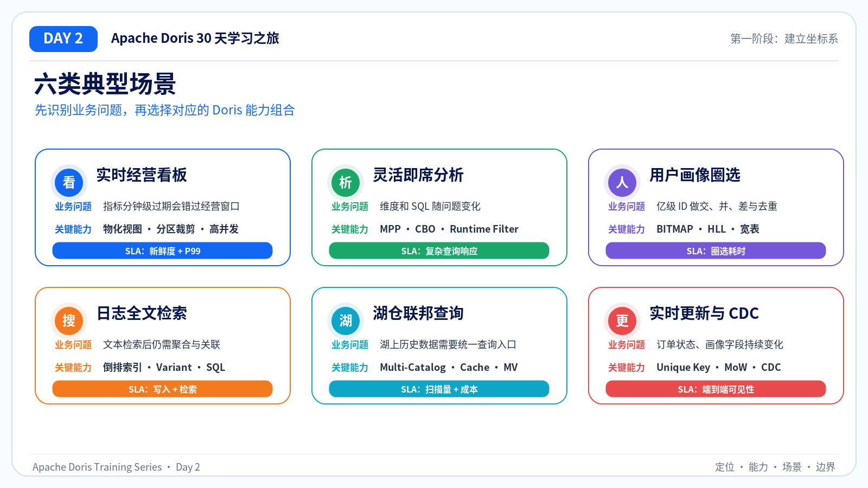Click the text 亿级 ID 做交、并、差与去重
The height and width of the screenshot is (488, 868).
coord(717,207)
